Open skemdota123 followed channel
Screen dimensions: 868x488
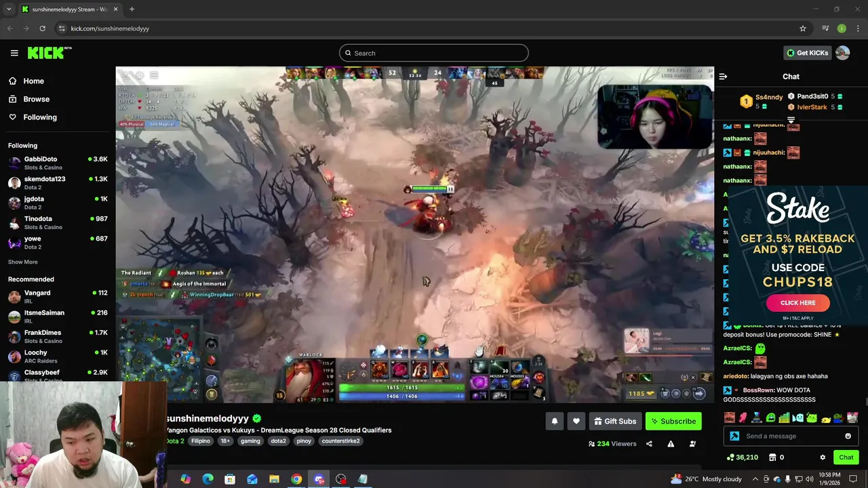58,182
